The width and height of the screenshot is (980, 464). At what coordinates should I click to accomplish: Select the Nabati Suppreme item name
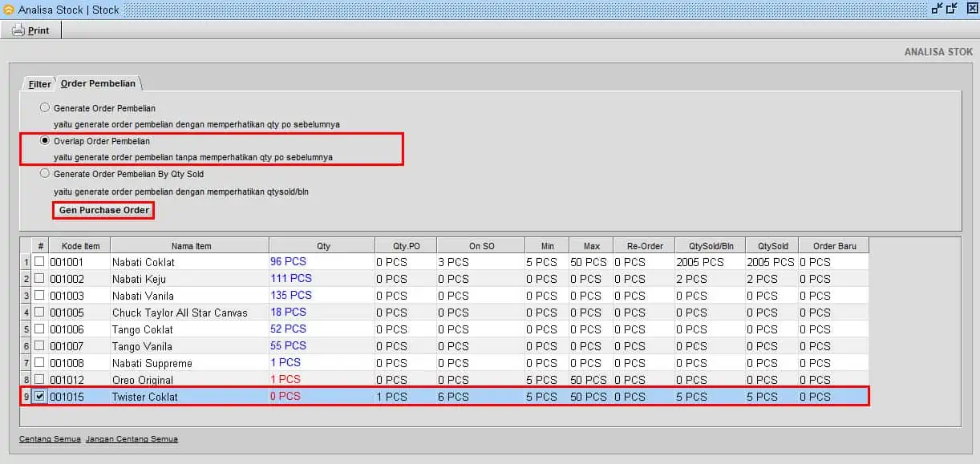point(152,363)
